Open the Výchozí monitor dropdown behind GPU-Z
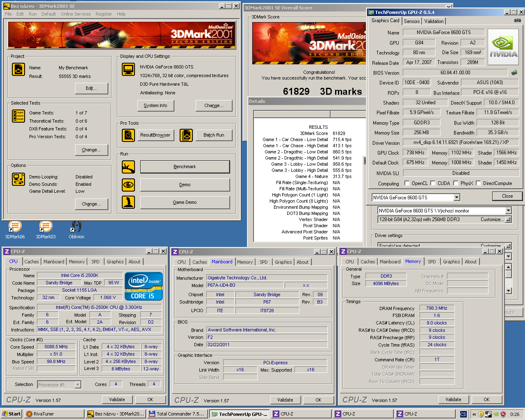 point(508,211)
